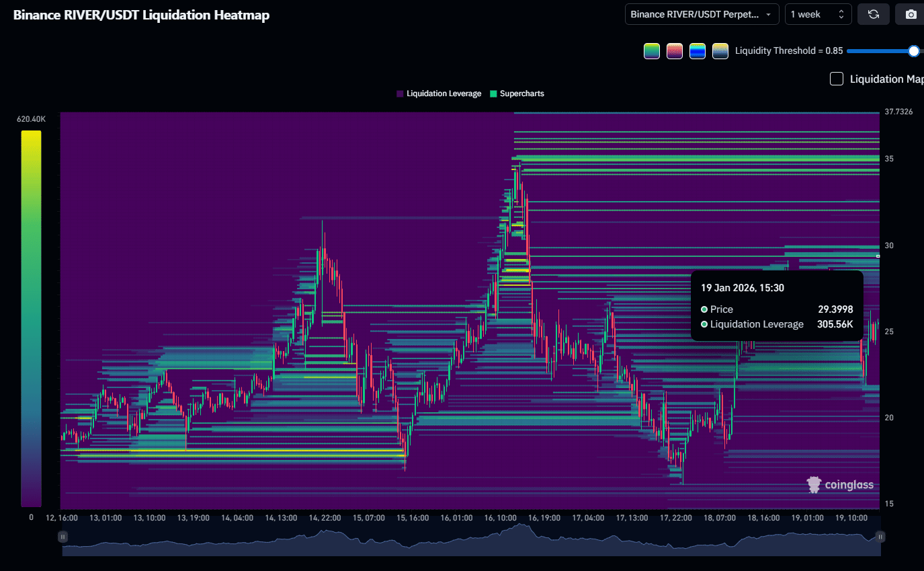The image size is (924, 571).
Task: Select the red-pink heatmap color scheme
Action: pos(675,51)
